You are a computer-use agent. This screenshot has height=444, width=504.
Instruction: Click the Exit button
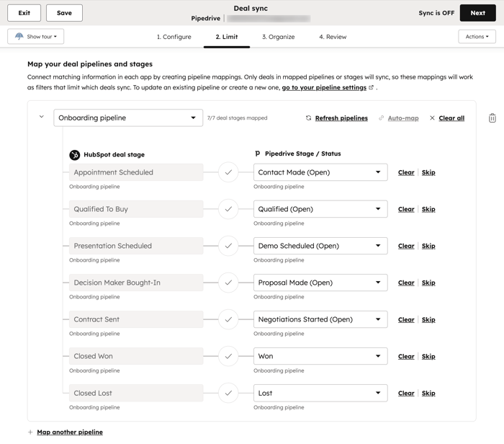pyautogui.click(x=24, y=13)
